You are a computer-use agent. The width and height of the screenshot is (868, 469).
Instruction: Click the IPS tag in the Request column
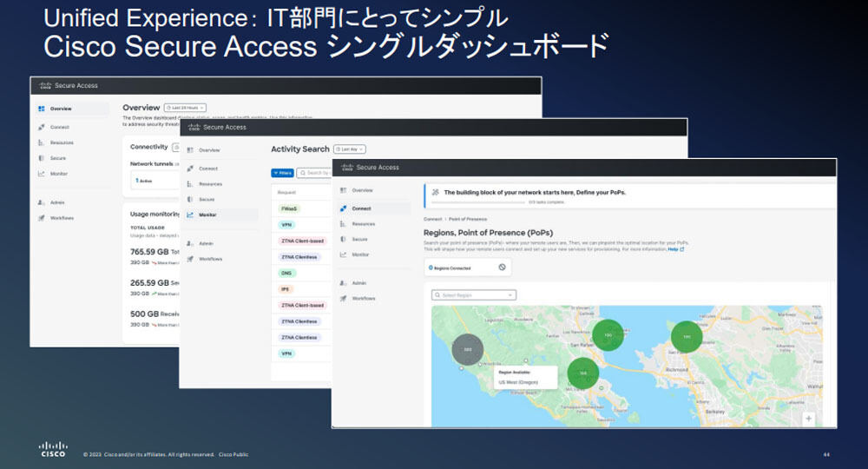285,289
